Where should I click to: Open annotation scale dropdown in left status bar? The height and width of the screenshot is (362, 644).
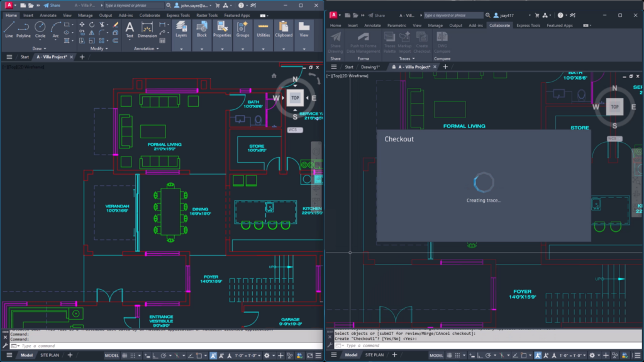(x=247, y=356)
